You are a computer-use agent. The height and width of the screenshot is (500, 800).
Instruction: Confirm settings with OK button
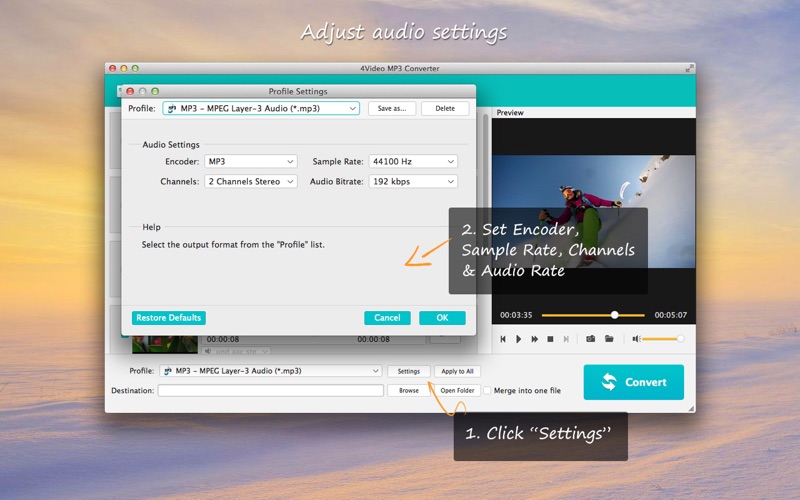click(442, 318)
